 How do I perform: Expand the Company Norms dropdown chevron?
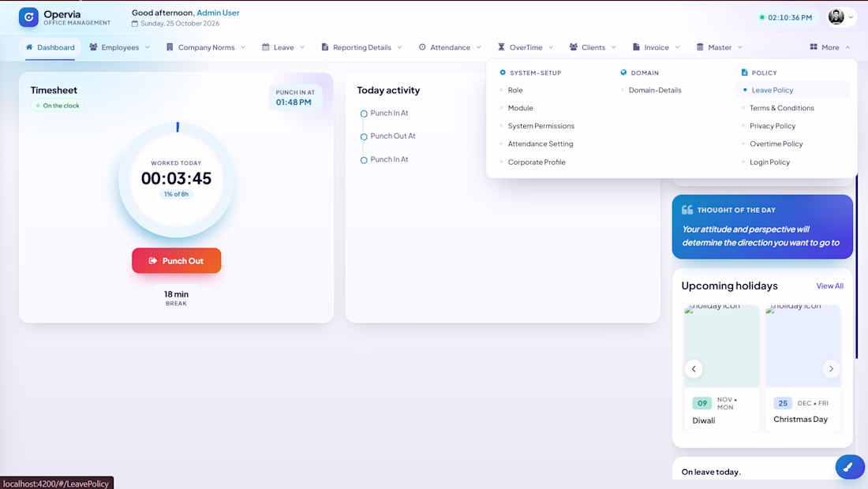coord(243,47)
